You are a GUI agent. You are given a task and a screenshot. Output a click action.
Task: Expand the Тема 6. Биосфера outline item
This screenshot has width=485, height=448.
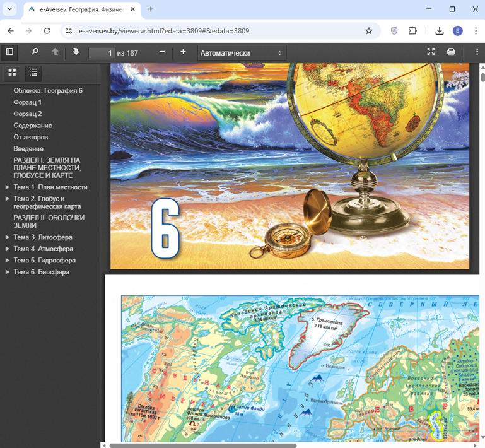(x=8, y=272)
